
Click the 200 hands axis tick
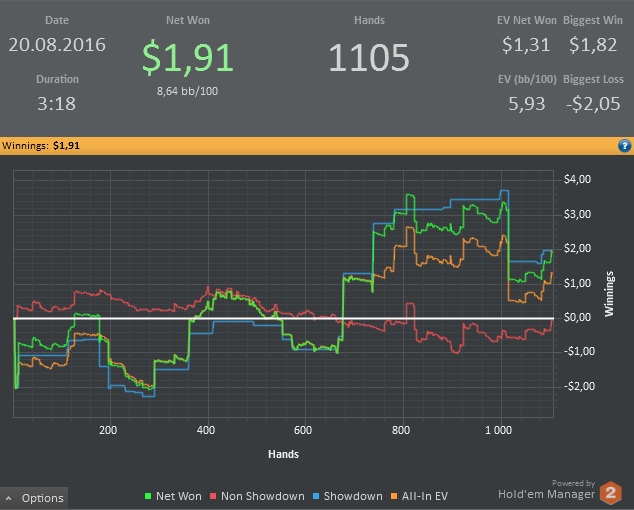[x=108, y=430]
